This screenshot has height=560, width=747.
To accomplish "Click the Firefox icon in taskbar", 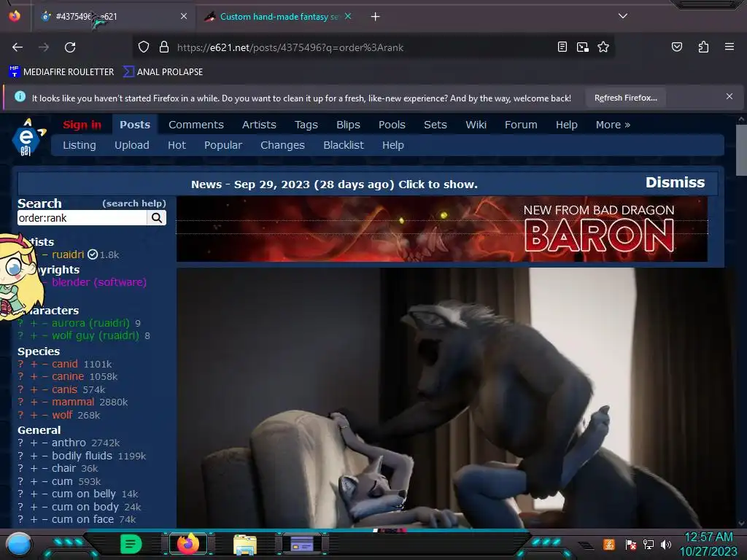I will pyautogui.click(x=188, y=544).
